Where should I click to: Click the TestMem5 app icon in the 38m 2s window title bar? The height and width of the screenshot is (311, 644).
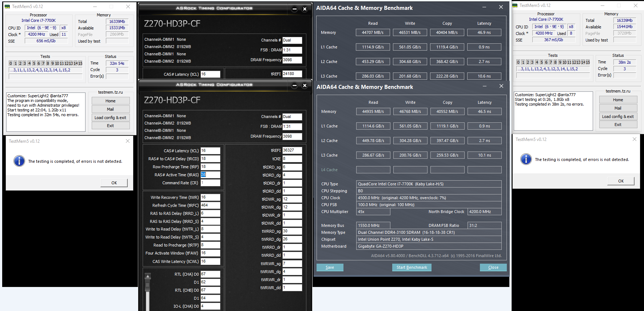pyautogui.click(x=515, y=5)
